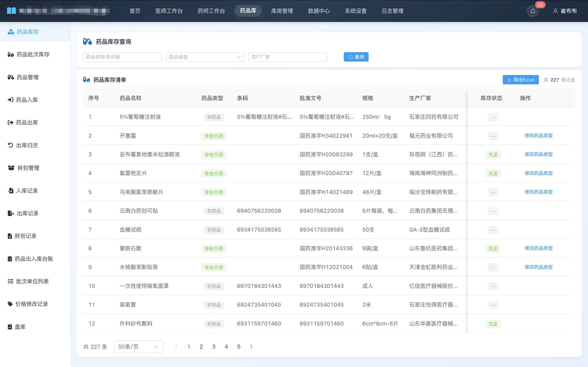
Task: Select the 云南白药创可贴 drug name
Action: click(139, 211)
